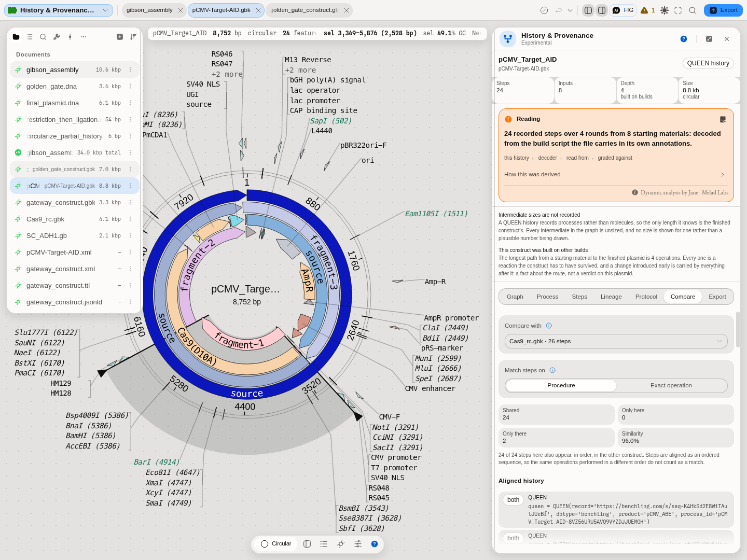Open the Protocol tab

pos(646,297)
